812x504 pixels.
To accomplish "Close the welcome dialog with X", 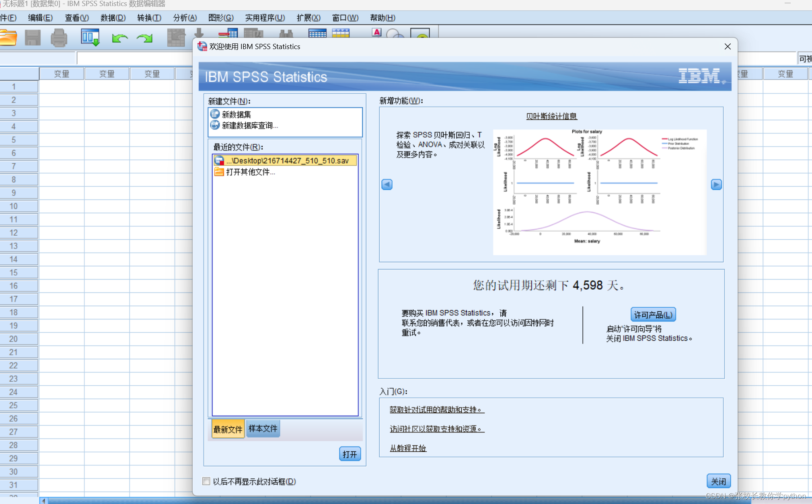I will 728,46.
